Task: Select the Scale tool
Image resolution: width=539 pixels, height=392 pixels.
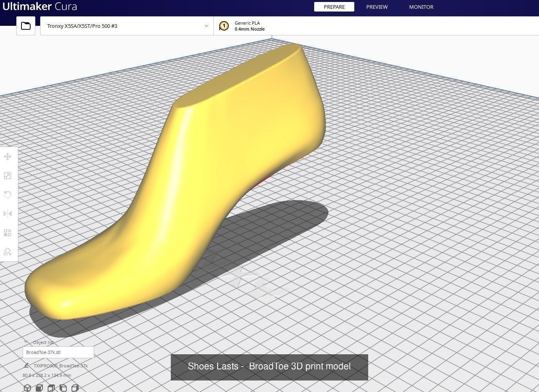Action: pyautogui.click(x=8, y=176)
